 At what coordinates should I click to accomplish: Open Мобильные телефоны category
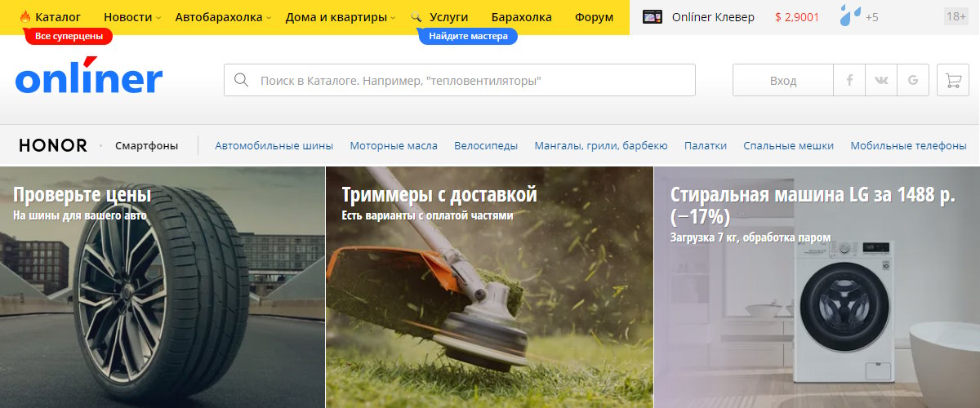pyautogui.click(x=908, y=146)
